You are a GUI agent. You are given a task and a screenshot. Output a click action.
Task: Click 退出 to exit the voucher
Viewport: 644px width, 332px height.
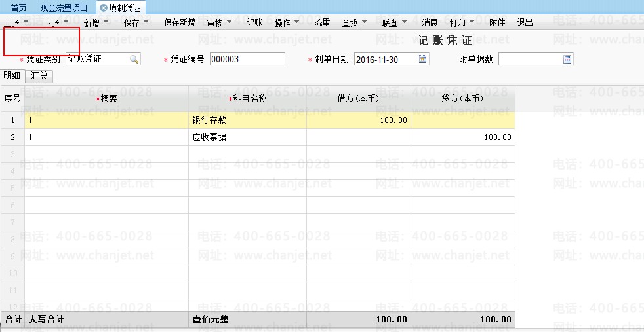525,23
